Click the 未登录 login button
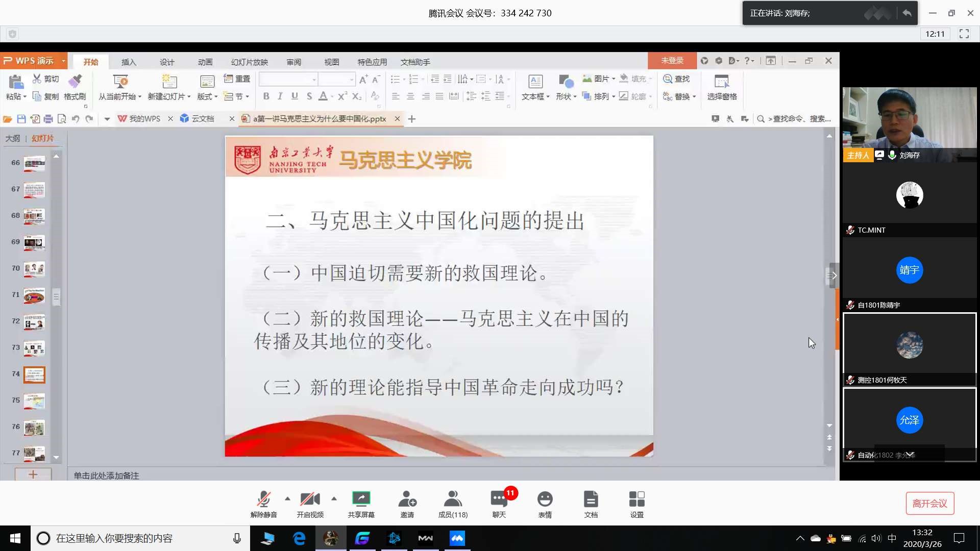980x551 pixels. (x=672, y=61)
